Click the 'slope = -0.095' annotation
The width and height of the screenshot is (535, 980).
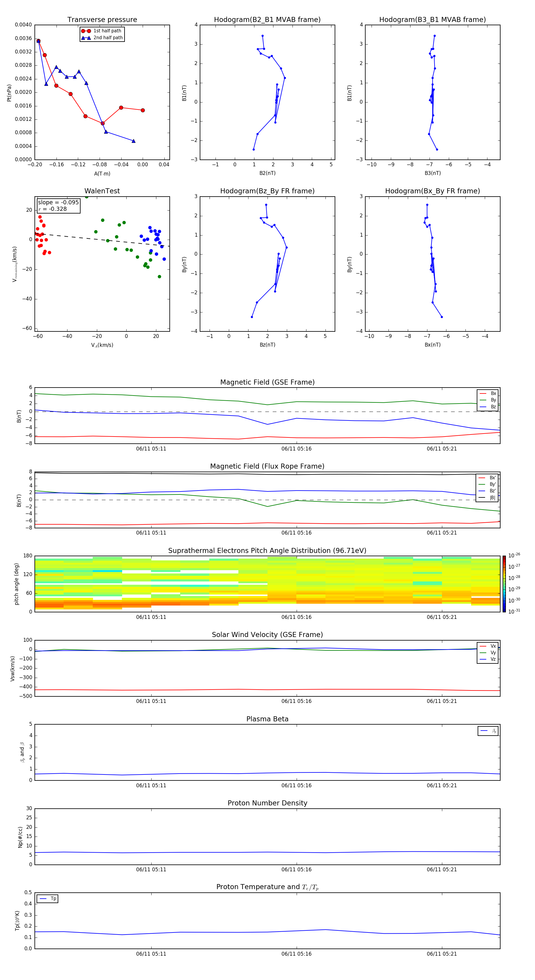click(58, 203)
